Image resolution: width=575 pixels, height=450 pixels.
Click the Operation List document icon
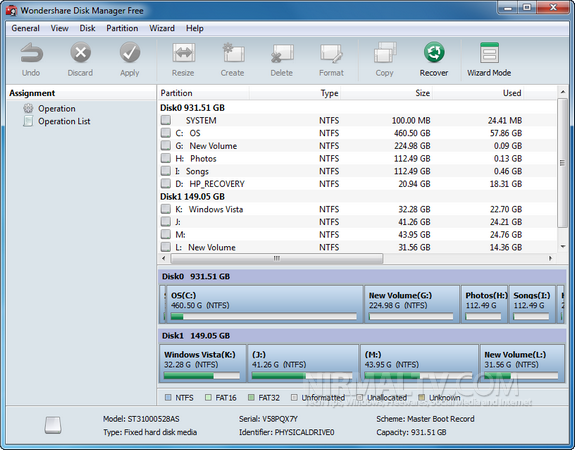(28, 121)
